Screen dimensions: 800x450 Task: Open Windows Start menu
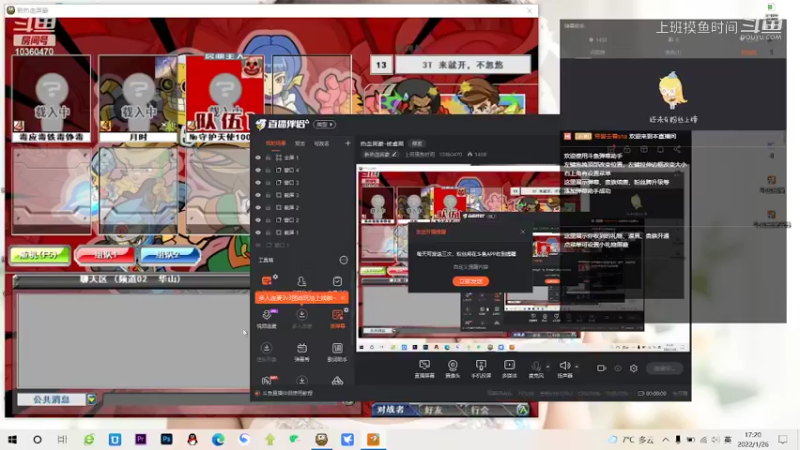(12, 439)
